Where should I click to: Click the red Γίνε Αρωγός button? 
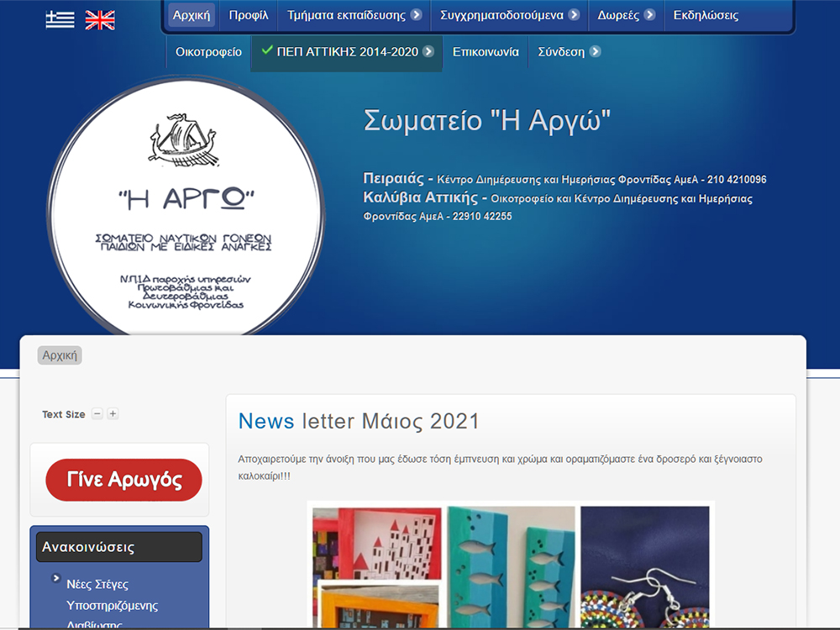click(123, 480)
